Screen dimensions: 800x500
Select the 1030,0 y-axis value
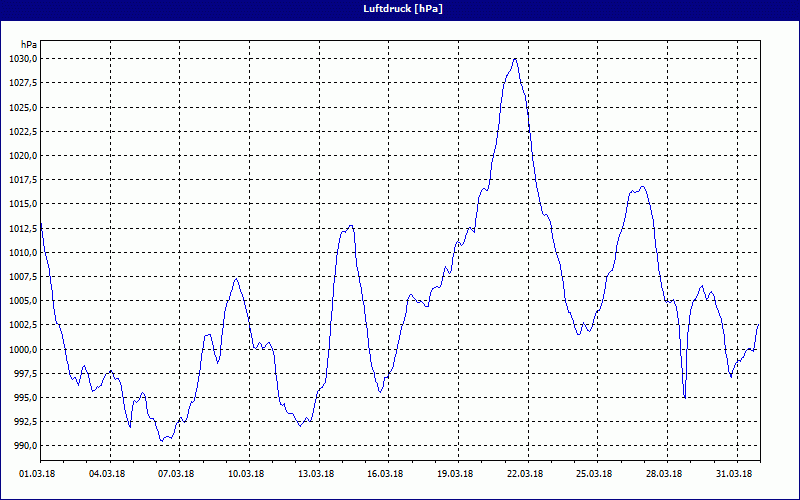tap(23, 59)
